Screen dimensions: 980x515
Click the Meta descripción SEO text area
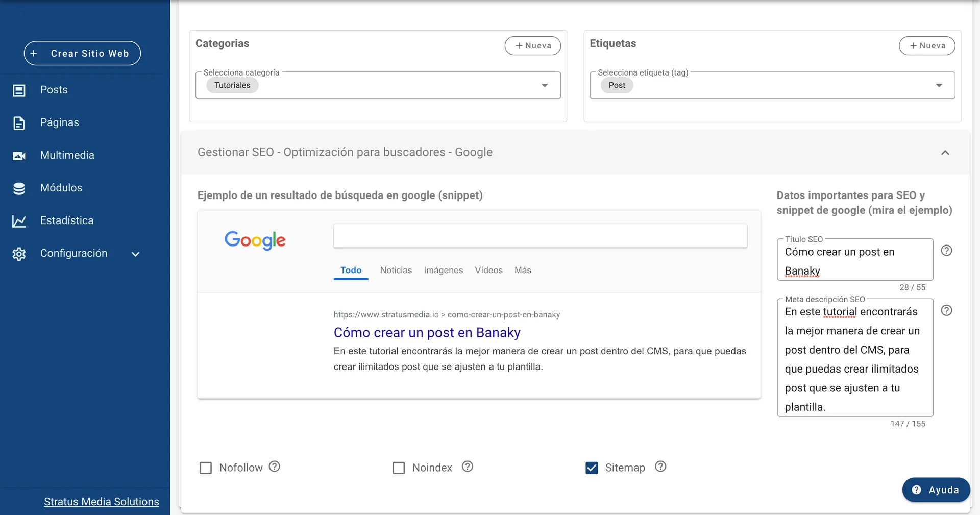[x=855, y=358]
